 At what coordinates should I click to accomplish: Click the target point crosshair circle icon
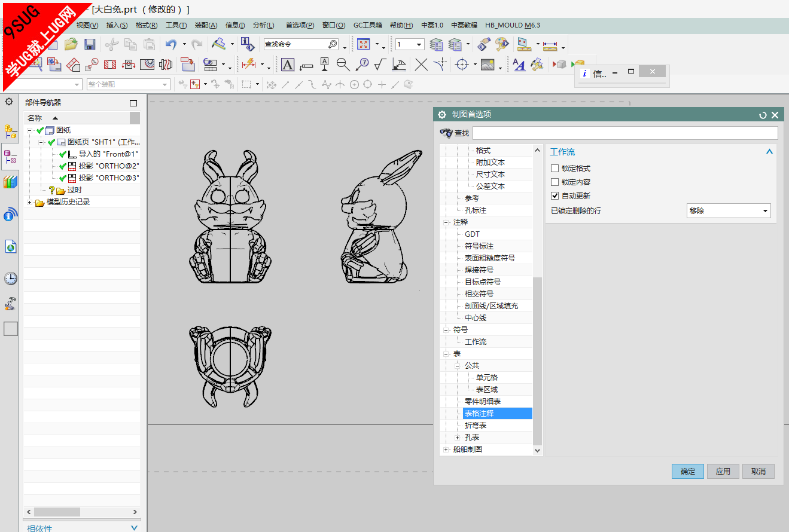[461, 65]
